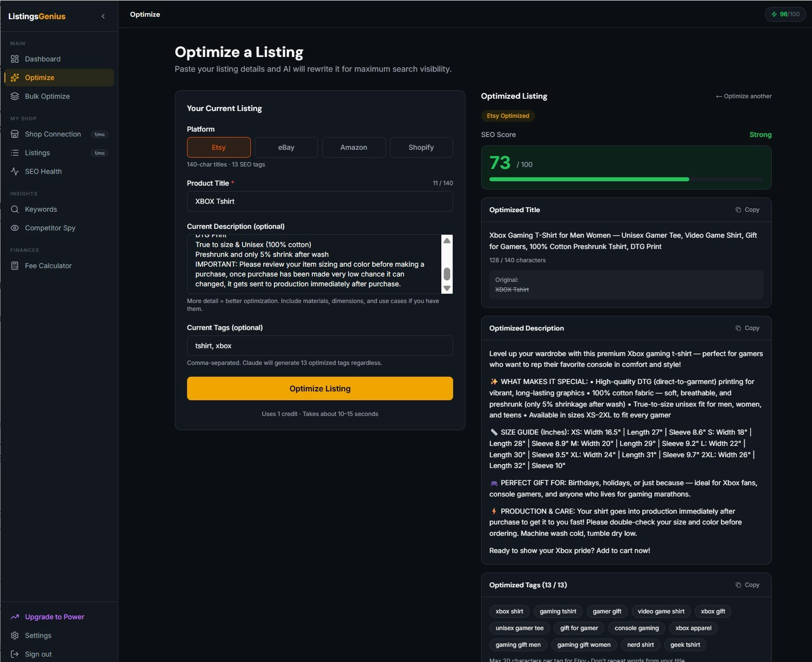
Task: Click the Current Tags input field
Action: 320,346
